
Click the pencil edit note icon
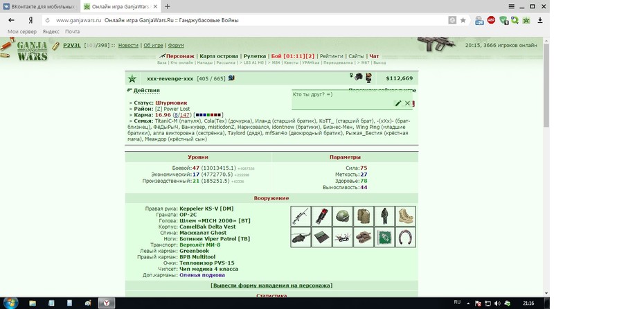(397, 103)
